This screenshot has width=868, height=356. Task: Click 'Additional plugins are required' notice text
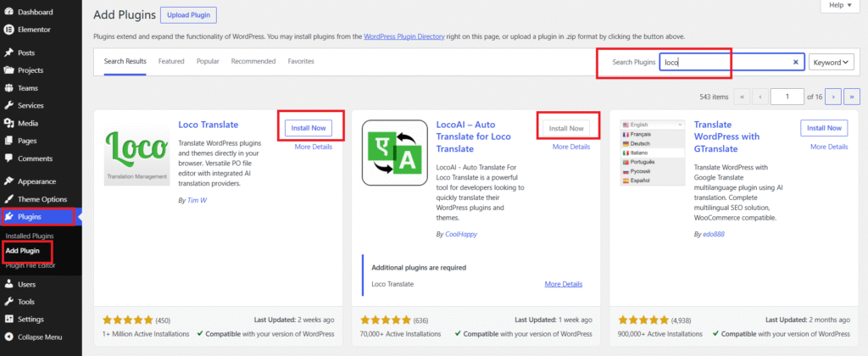(x=419, y=267)
